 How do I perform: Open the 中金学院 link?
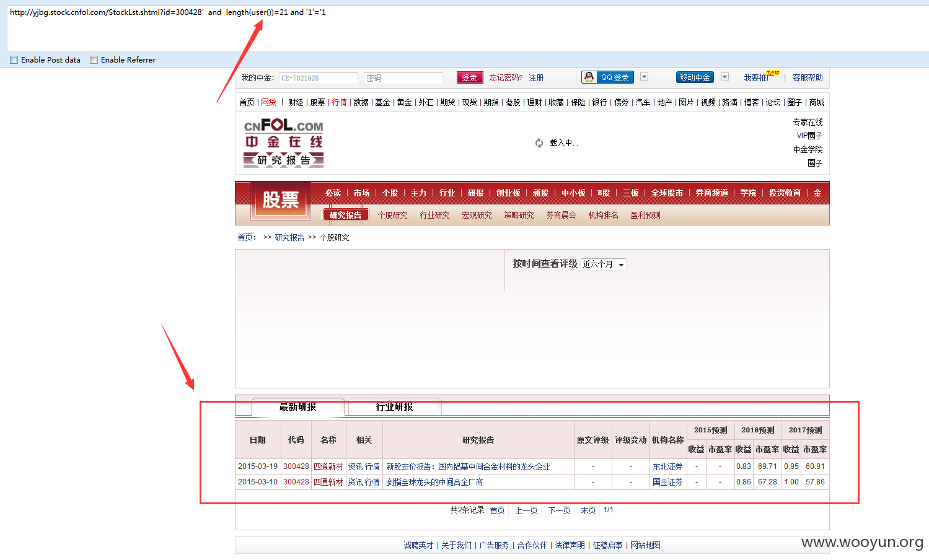(x=808, y=149)
